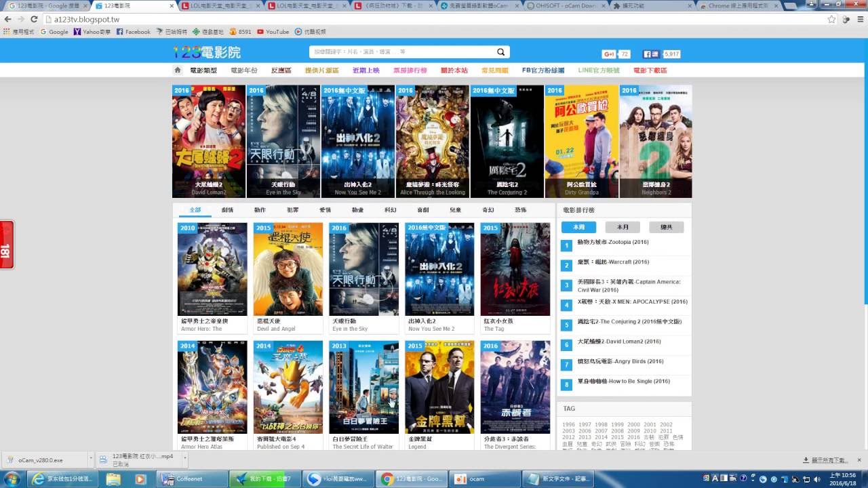Open the Angry Birds (2016) ranking link
Screen dimensions: 868x488
tap(620, 361)
